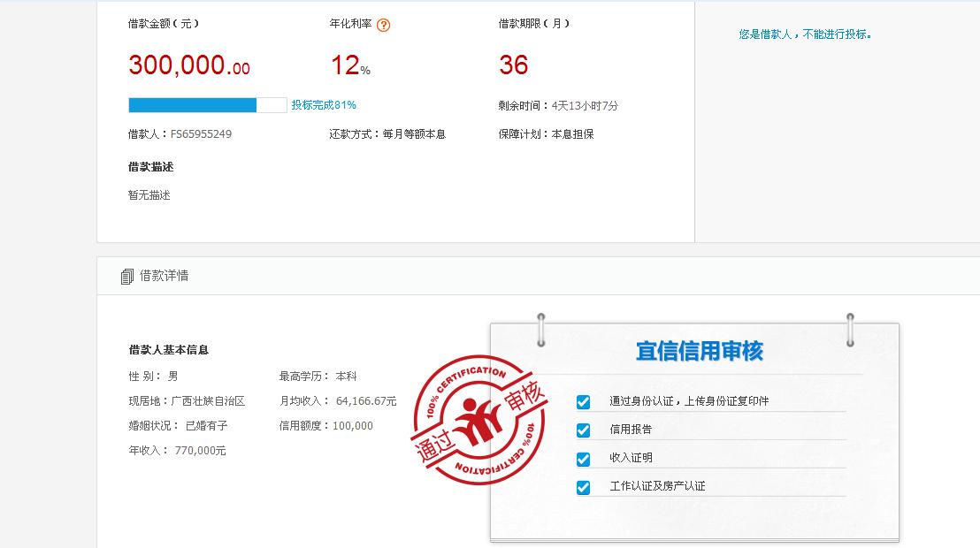Image resolution: width=980 pixels, height=548 pixels.
Task: Click the 借款描述 heading
Action: pos(150,167)
